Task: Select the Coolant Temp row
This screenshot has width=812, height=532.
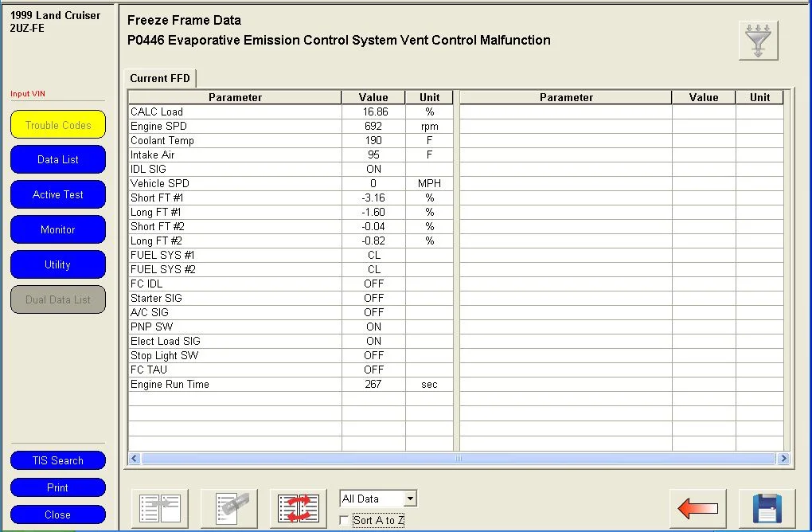Action: 291,140
